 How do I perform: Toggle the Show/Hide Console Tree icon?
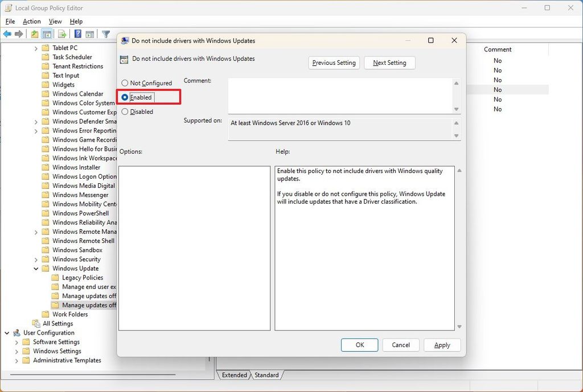click(x=46, y=34)
